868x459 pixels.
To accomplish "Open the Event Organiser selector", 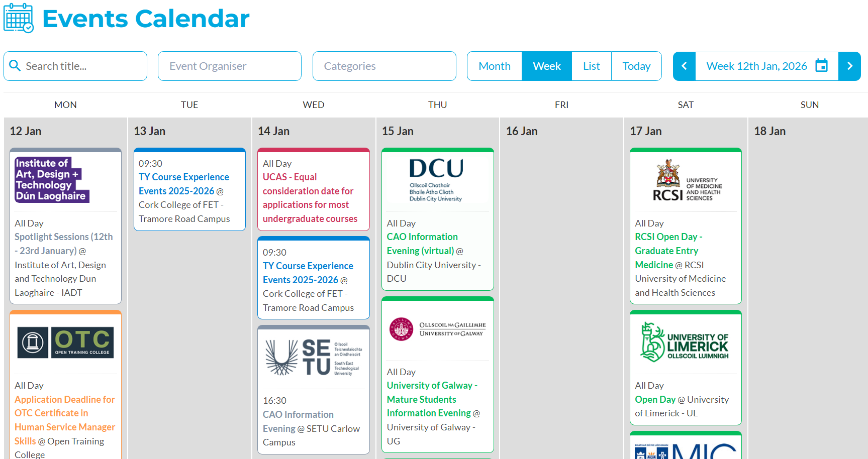I will click(229, 66).
